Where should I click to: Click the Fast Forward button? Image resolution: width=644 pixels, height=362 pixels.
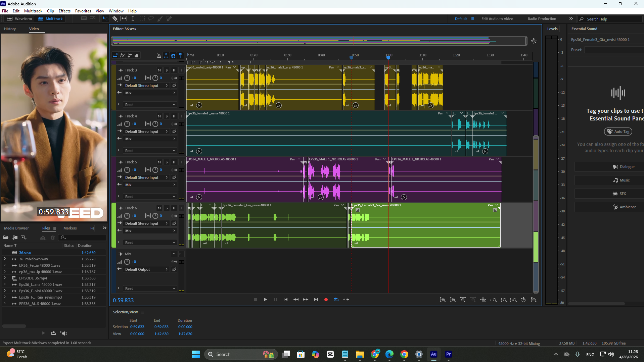click(x=306, y=300)
